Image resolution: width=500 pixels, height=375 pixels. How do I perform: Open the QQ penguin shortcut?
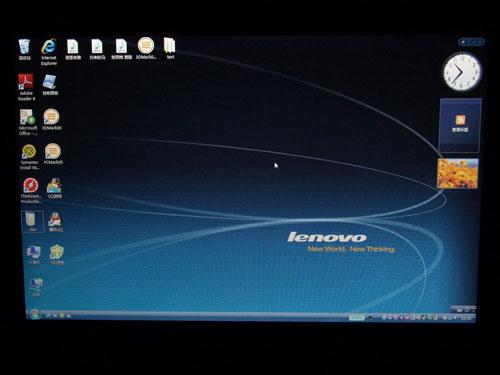point(55,223)
